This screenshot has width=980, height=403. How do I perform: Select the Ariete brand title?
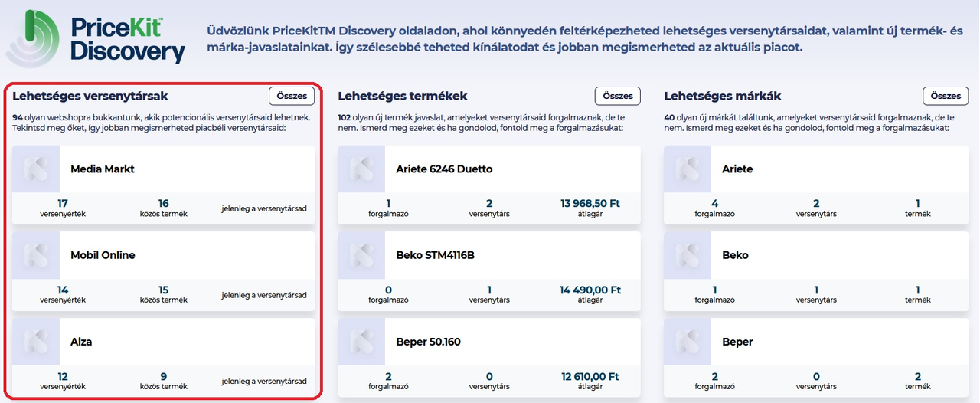tap(737, 169)
